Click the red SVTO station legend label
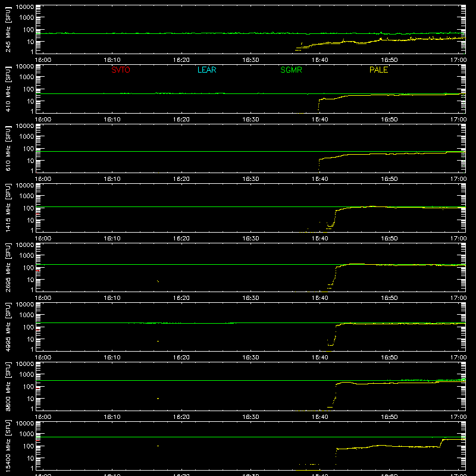 pos(121,70)
